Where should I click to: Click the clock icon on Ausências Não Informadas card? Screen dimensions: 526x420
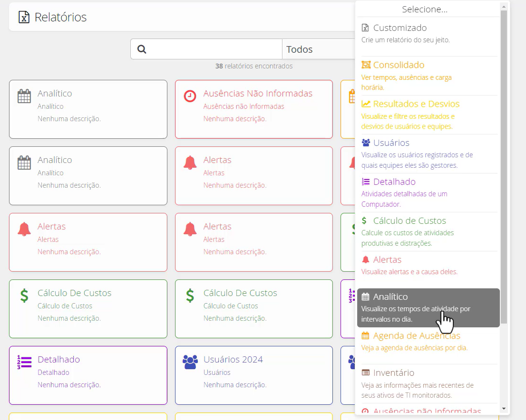[x=190, y=96]
